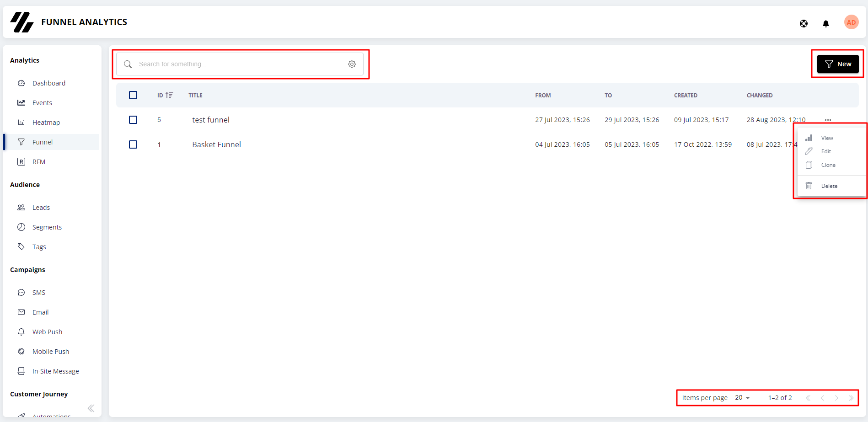The image size is (868, 422).
Task: Click the Mobile Push icon
Action: pyautogui.click(x=21, y=352)
